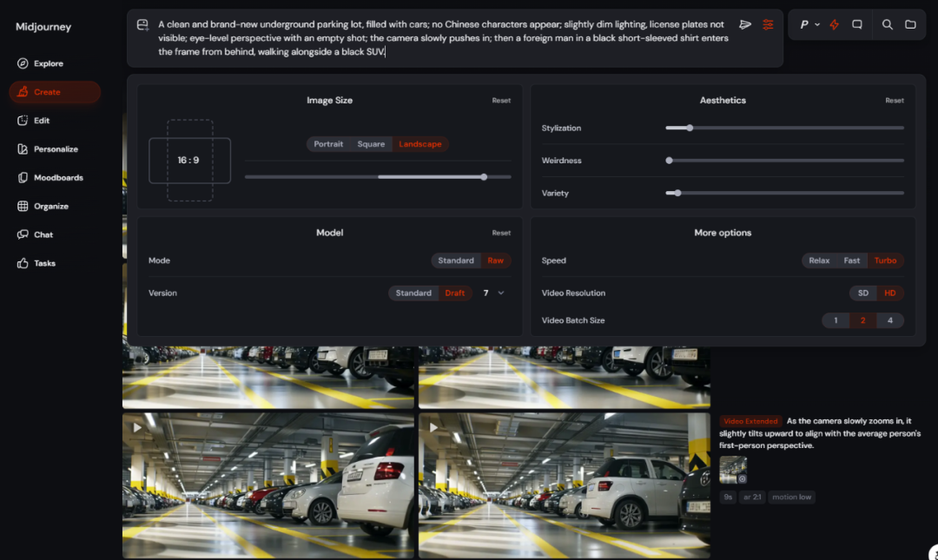Switch Mode to Standard

(455, 260)
